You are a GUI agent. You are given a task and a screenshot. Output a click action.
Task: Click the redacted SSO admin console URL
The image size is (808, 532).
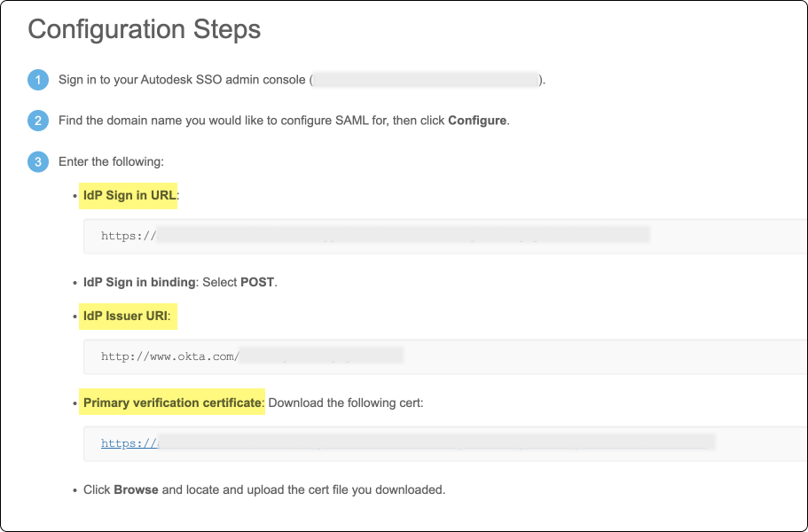427,81
